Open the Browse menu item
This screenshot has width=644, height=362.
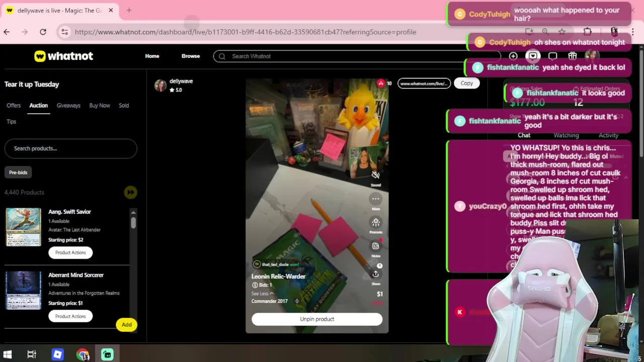tap(191, 56)
